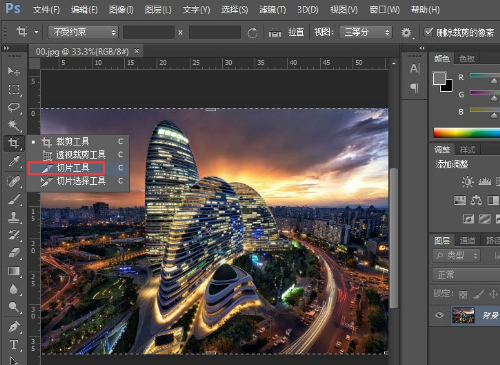Open the crop settings gear
This screenshot has height=365, width=500.
tap(406, 33)
